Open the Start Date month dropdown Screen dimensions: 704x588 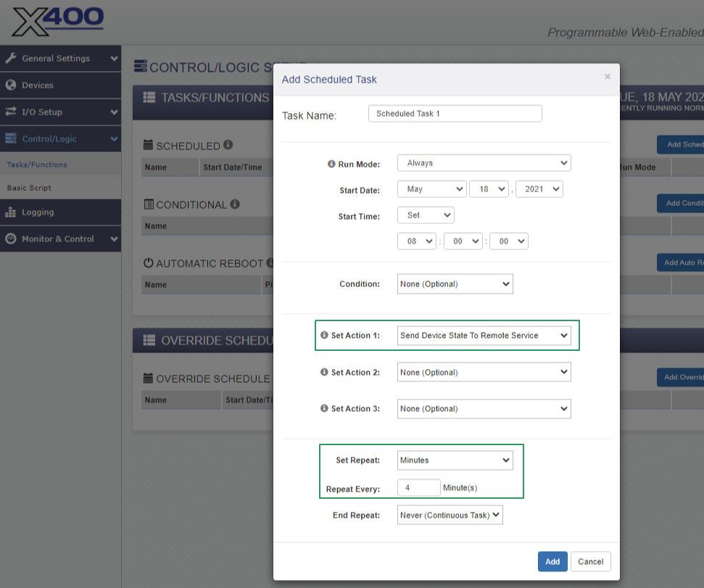pos(431,189)
